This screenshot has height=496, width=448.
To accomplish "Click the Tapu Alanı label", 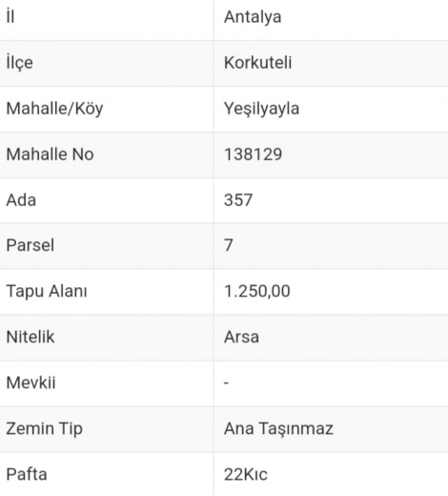I will tap(47, 292).
